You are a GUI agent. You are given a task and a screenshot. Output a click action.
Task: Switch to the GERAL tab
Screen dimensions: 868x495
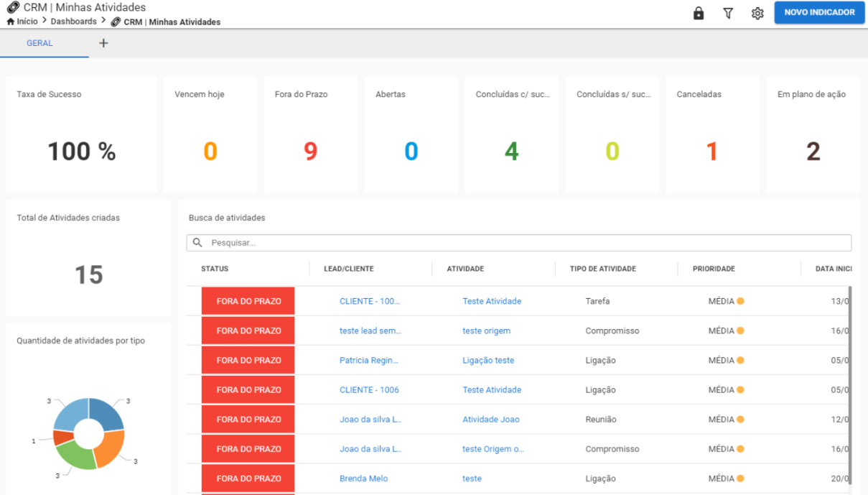pos(39,43)
